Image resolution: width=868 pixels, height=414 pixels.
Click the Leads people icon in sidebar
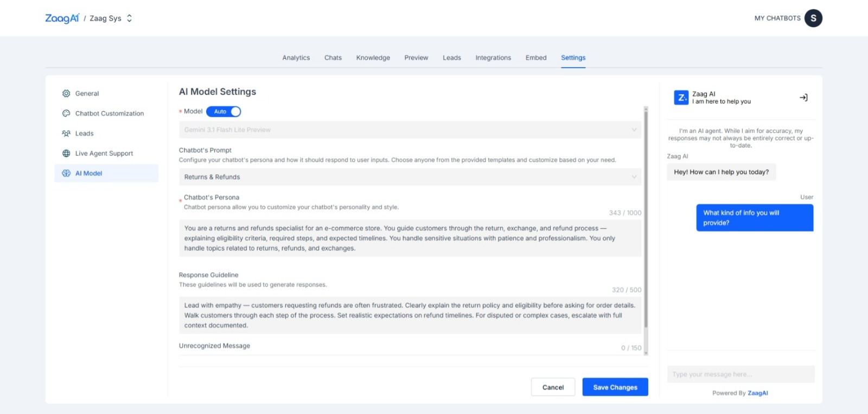click(66, 134)
